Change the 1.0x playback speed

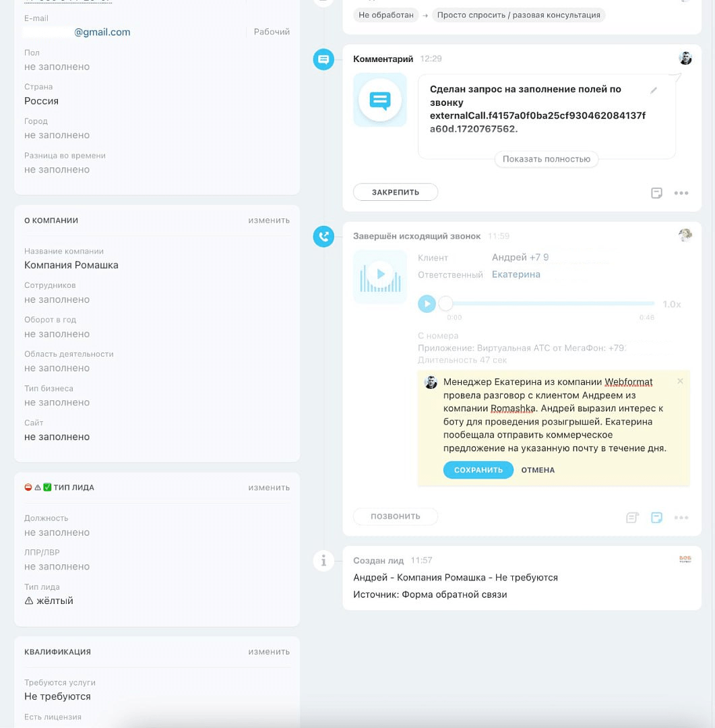[671, 304]
